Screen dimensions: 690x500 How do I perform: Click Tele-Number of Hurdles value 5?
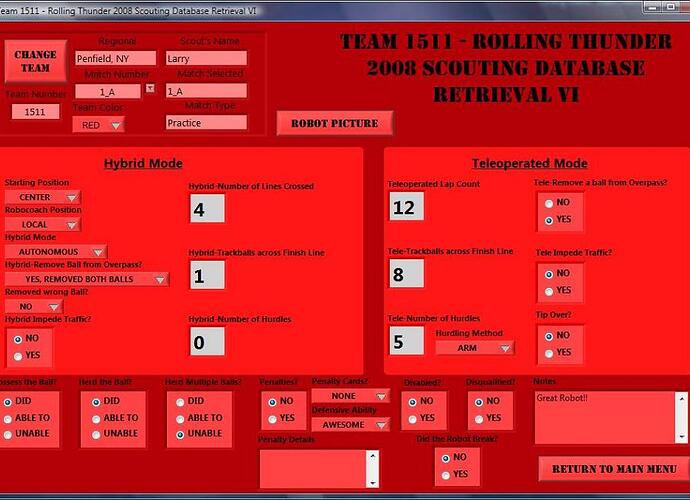coord(407,340)
